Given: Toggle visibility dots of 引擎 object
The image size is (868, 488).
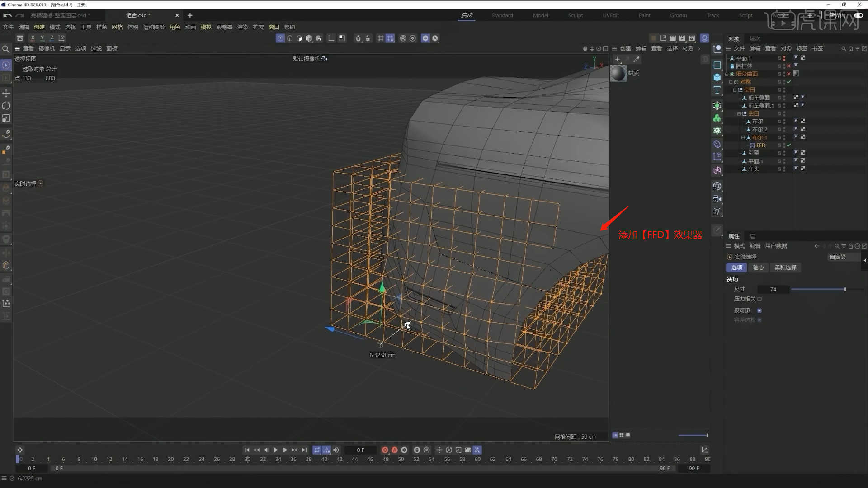Looking at the screenshot, I should (784, 153).
